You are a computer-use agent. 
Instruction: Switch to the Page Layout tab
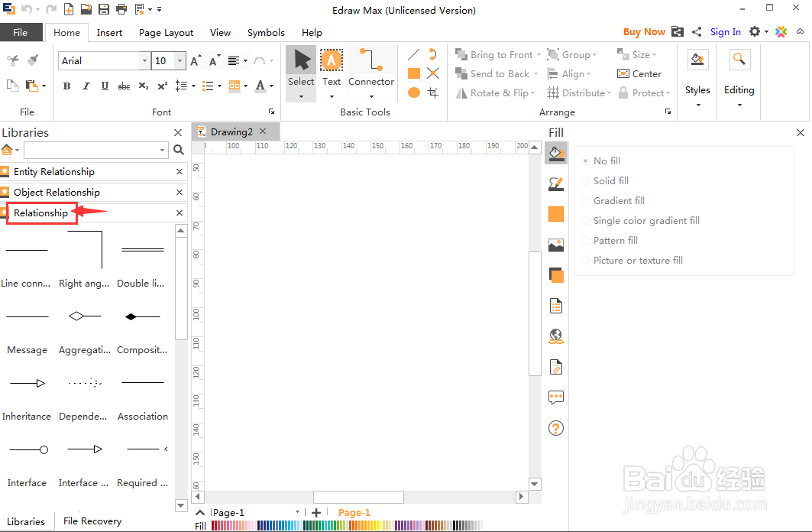click(166, 33)
